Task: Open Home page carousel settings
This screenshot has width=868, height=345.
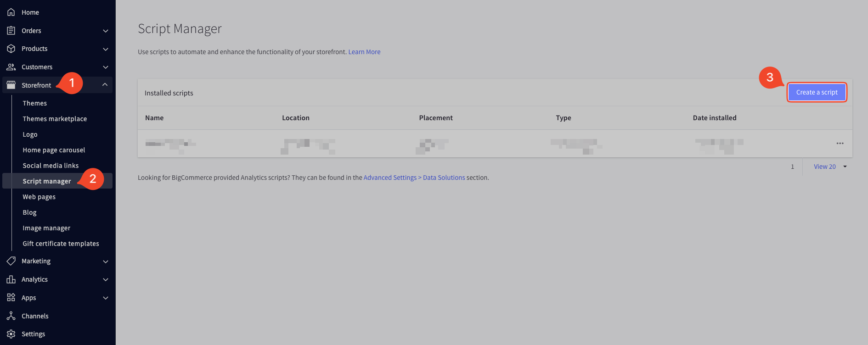Action: point(54,150)
